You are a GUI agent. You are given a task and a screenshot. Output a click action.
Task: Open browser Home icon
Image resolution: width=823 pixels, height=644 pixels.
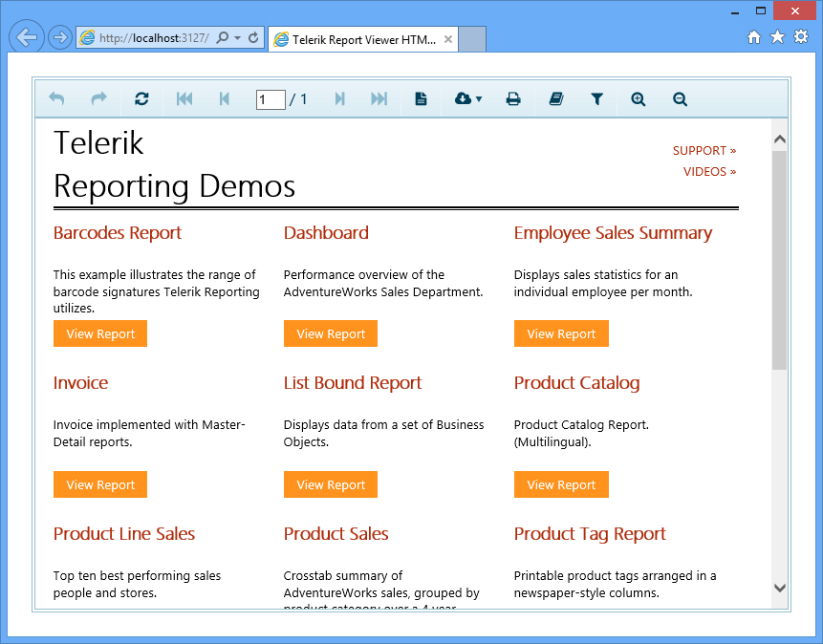point(754,36)
